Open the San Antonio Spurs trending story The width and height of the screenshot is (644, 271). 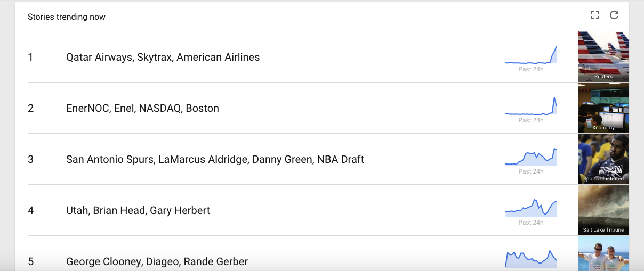(215, 159)
